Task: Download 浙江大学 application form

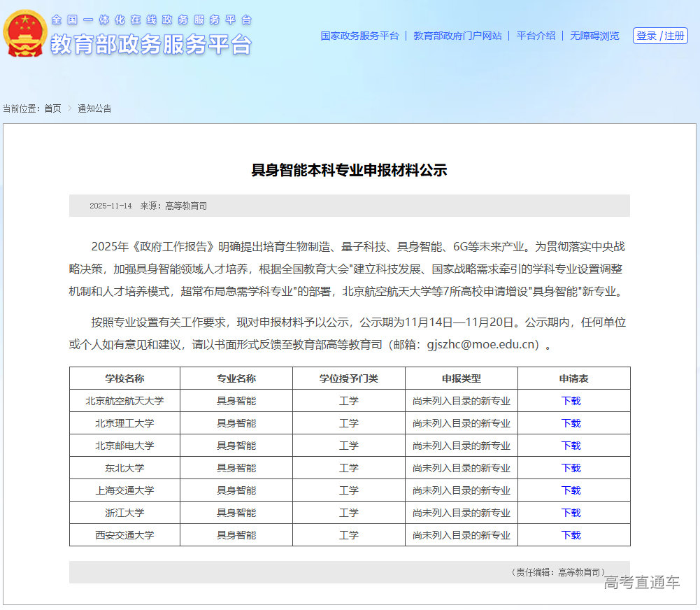Action: click(x=572, y=513)
